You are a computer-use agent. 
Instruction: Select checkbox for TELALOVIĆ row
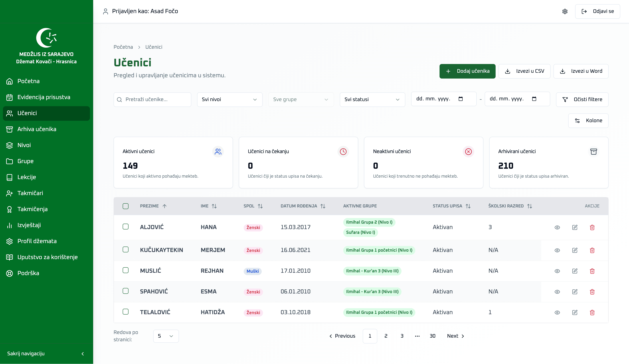(x=126, y=312)
